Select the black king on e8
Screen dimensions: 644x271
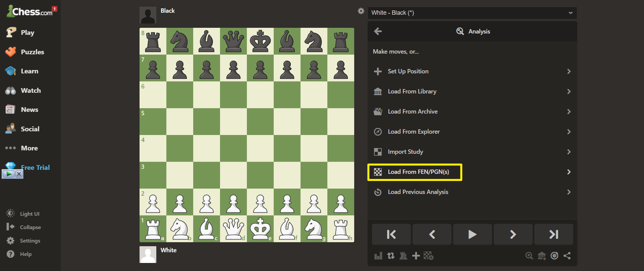tap(260, 41)
